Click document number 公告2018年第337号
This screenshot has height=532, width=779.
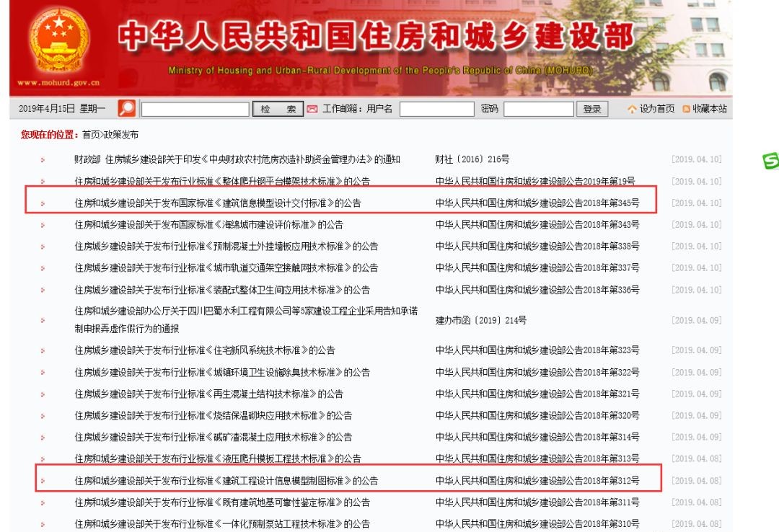tap(537, 267)
